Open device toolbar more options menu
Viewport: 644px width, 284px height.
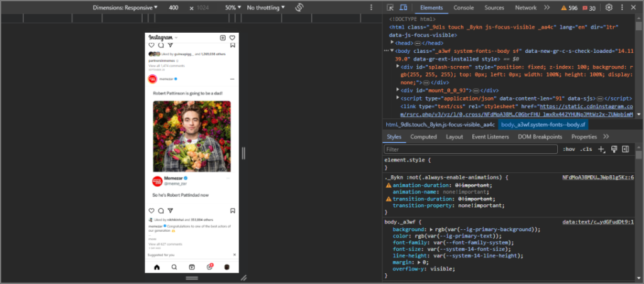pos(371,8)
